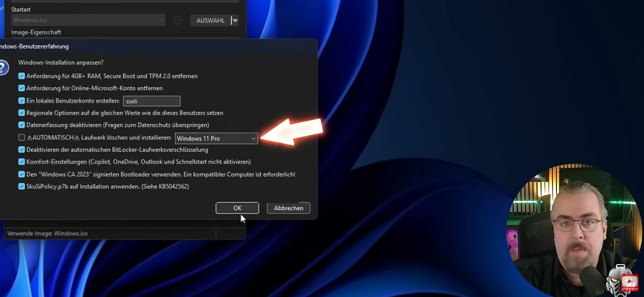Toggle the 'Windows CA 2023' bootloader checkbox

[21, 175]
